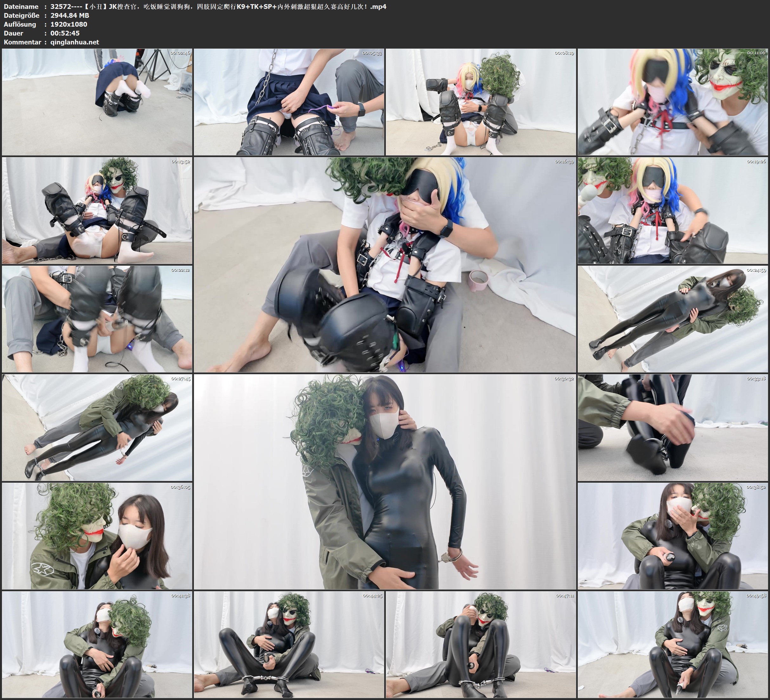This screenshot has height=700, width=770.
Task: Open the thumbnail at 00:24:59
Action: [x=673, y=319]
